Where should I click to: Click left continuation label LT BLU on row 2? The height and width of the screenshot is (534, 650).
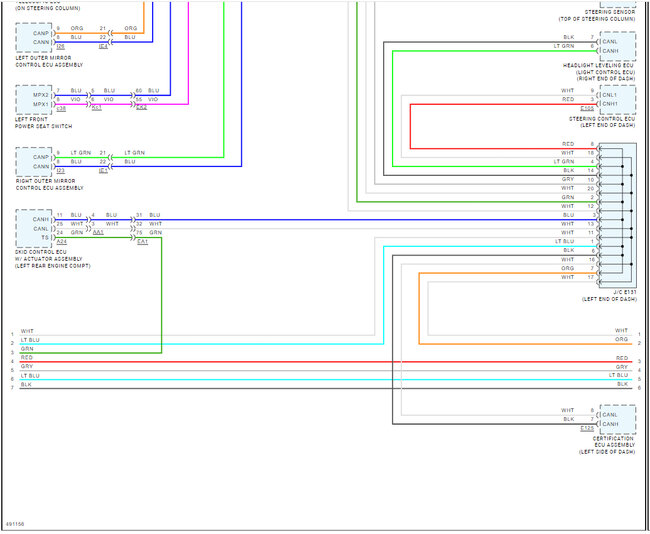point(30,340)
